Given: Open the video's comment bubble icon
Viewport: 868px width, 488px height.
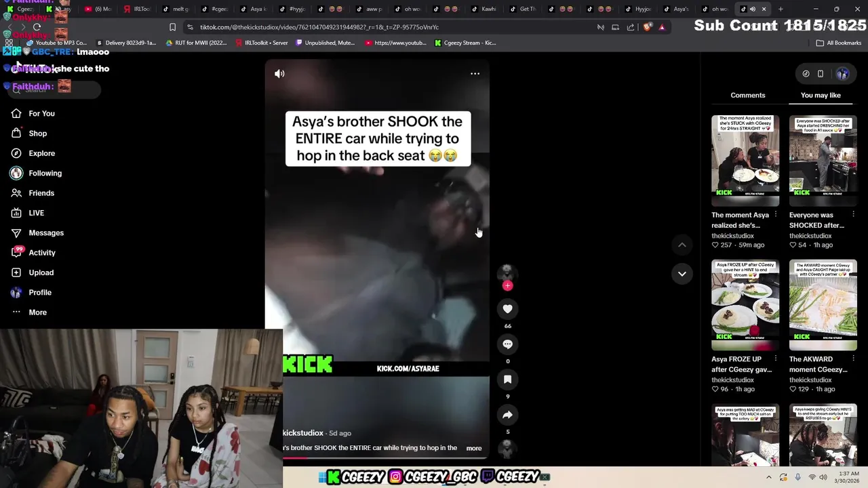Looking at the screenshot, I should point(507,344).
